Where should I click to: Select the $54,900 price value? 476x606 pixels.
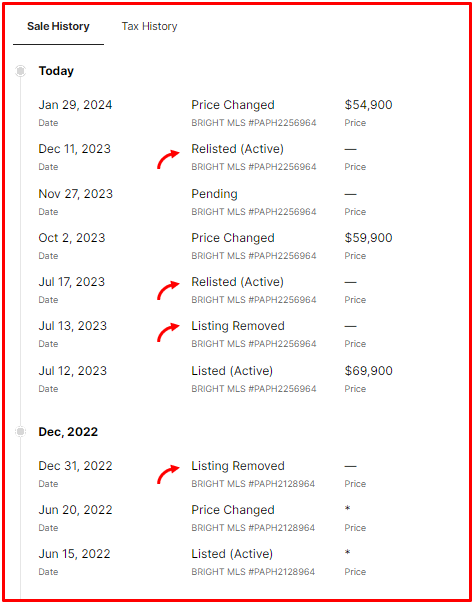[x=368, y=105]
